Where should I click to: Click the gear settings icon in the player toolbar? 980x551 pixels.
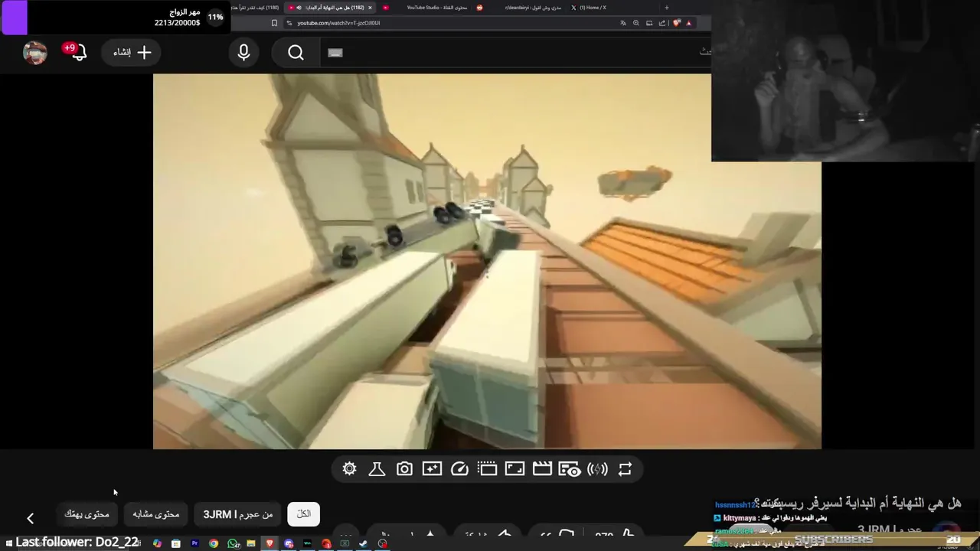pyautogui.click(x=350, y=469)
